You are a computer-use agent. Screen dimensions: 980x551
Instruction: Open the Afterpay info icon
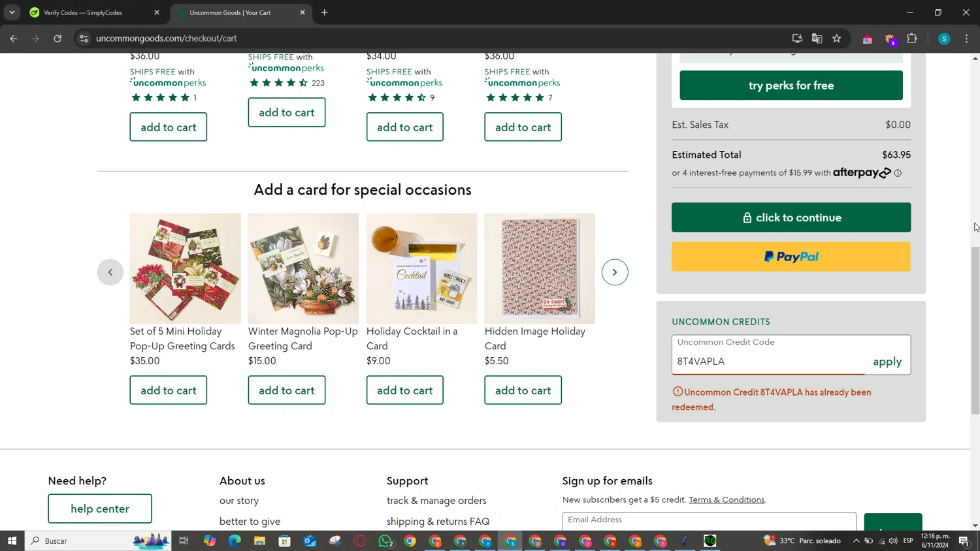click(898, 173)
